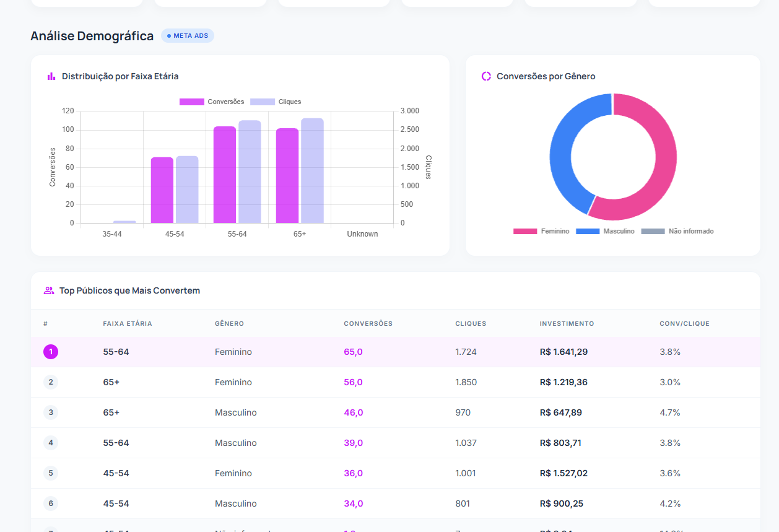Click the R$ 803,71 investment cell

point(560,443)
